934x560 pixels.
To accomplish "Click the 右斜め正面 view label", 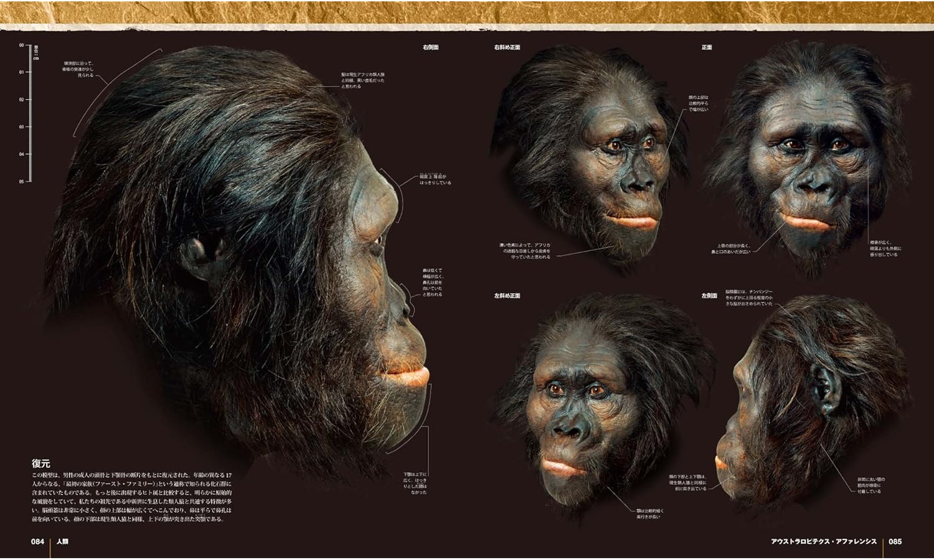I will (x=507, y=47).
